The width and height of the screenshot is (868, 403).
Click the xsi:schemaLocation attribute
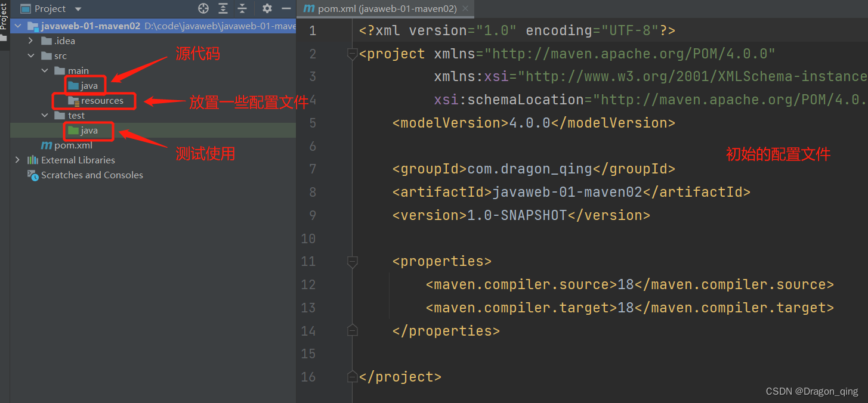[x=650, y=100]
